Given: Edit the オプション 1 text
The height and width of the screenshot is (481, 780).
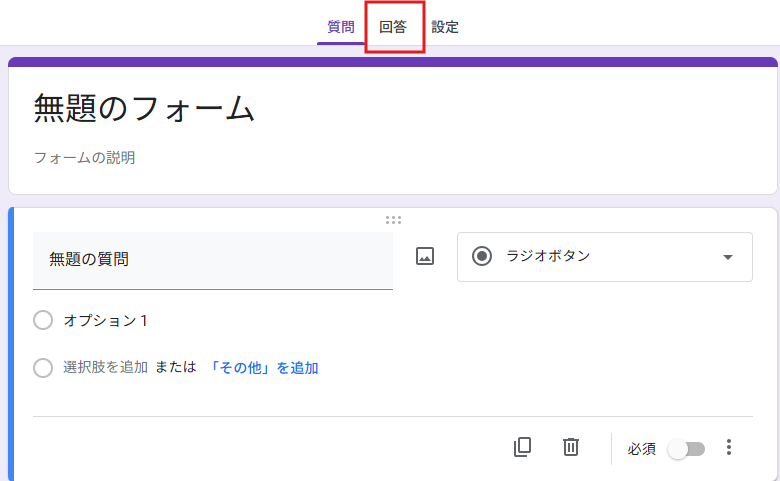Looking at the screenshot, I should click(105, 321).
